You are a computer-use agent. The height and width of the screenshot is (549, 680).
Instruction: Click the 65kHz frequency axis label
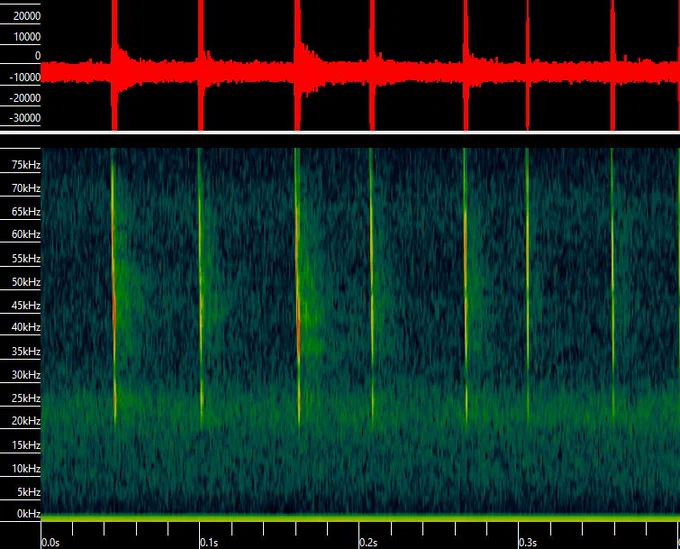pyautogui.click(x=26, y=212)
